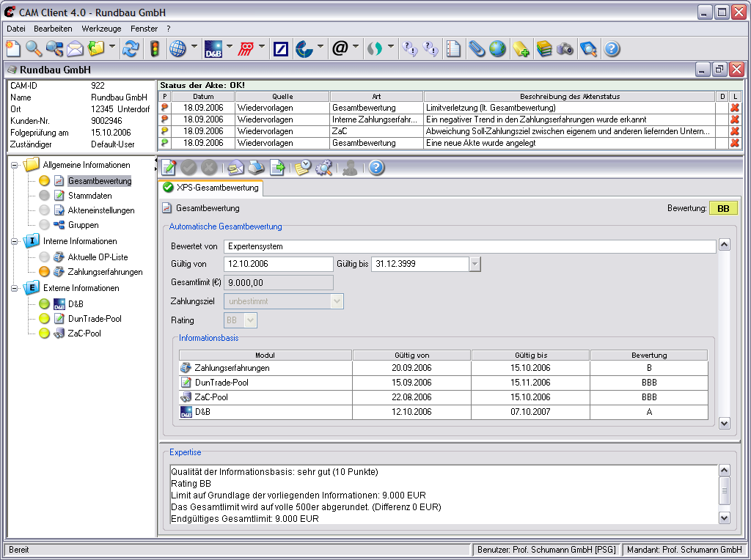Select Stammdaten in the tree
The image size is (751, 560).
pyautogui.click(x=90, y=195)
